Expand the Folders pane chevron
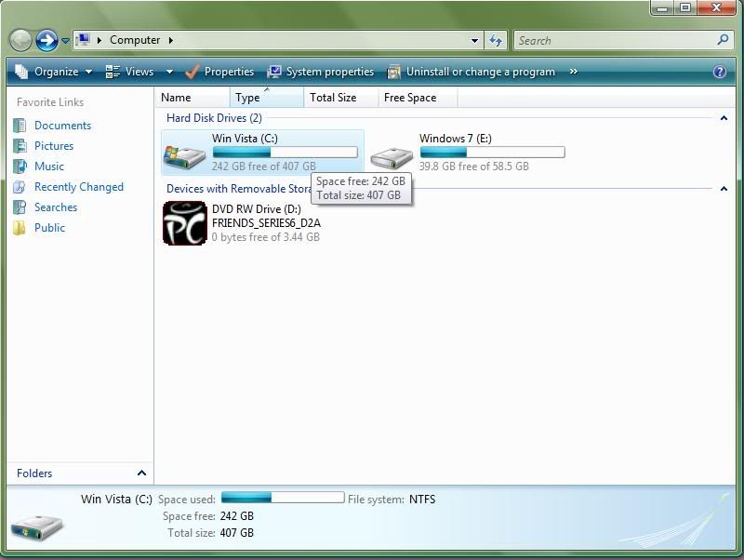 click(141, 473)
